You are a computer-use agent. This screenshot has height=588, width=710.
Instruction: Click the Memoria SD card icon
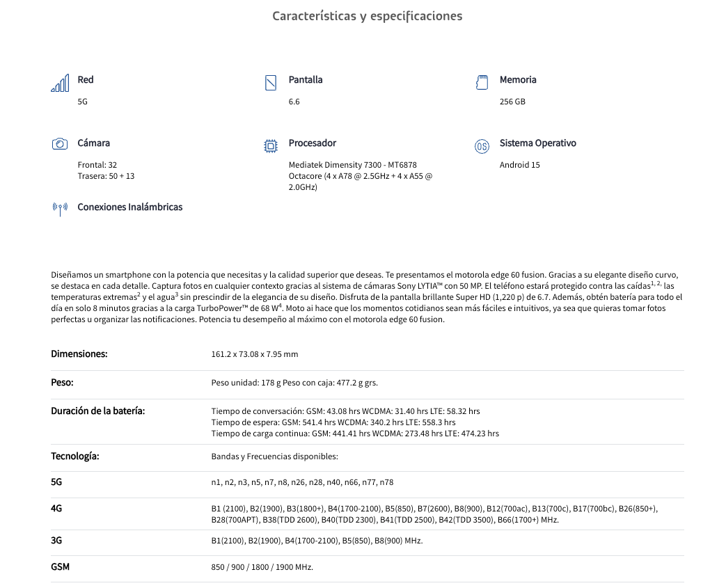coord(481,82)
